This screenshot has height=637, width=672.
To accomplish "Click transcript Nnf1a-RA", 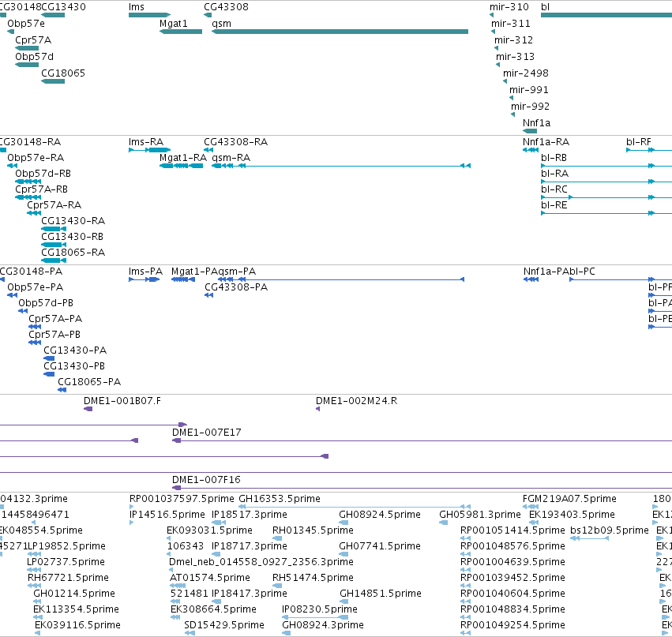I will tap(546, 142).
